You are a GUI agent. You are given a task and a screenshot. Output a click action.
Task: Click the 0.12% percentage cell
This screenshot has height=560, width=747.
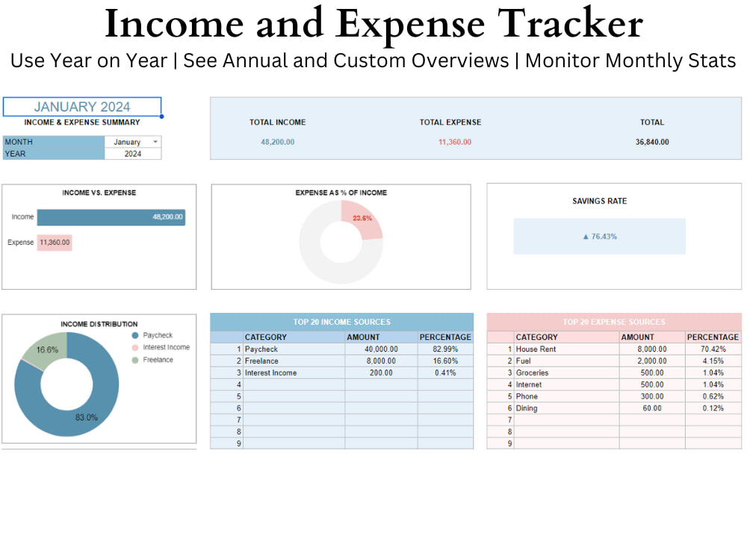713,408
